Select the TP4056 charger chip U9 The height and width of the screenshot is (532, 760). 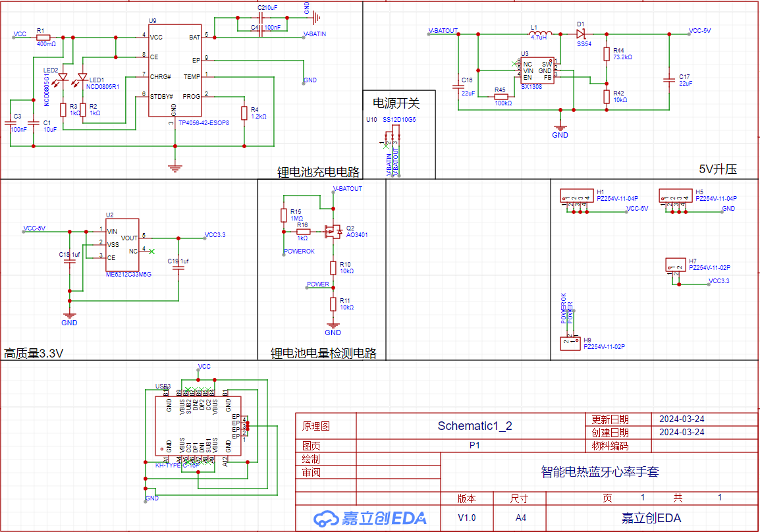pos(175,70)
